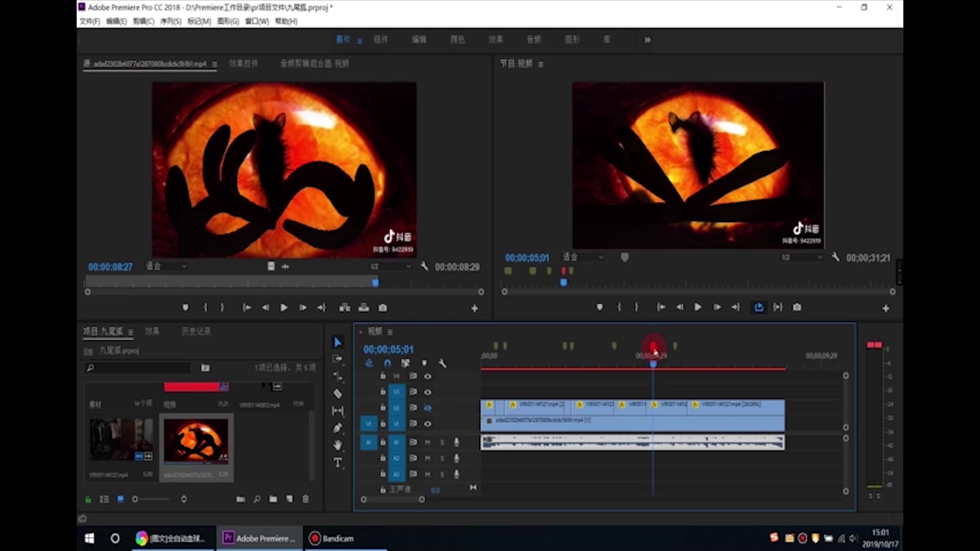This screenshot has width=980, height=551.
Task: Select the Ripple Edit tool
Action: (x=337, y=376)
